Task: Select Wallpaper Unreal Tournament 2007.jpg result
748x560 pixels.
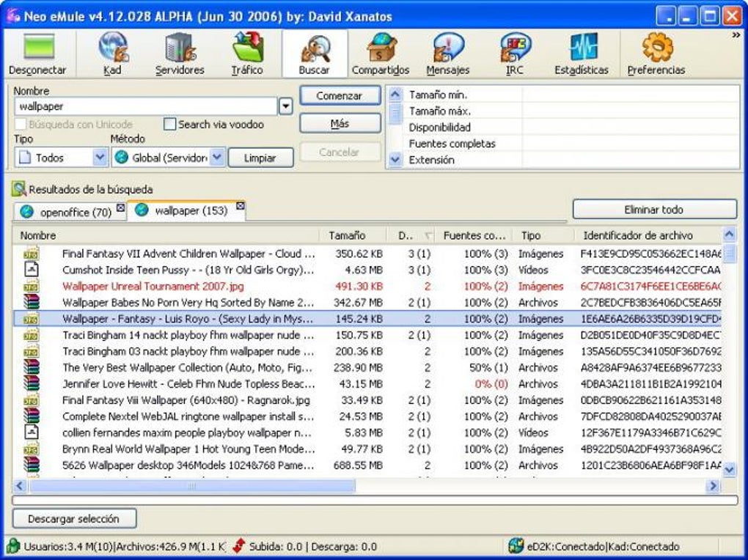Action: point(367,286)
